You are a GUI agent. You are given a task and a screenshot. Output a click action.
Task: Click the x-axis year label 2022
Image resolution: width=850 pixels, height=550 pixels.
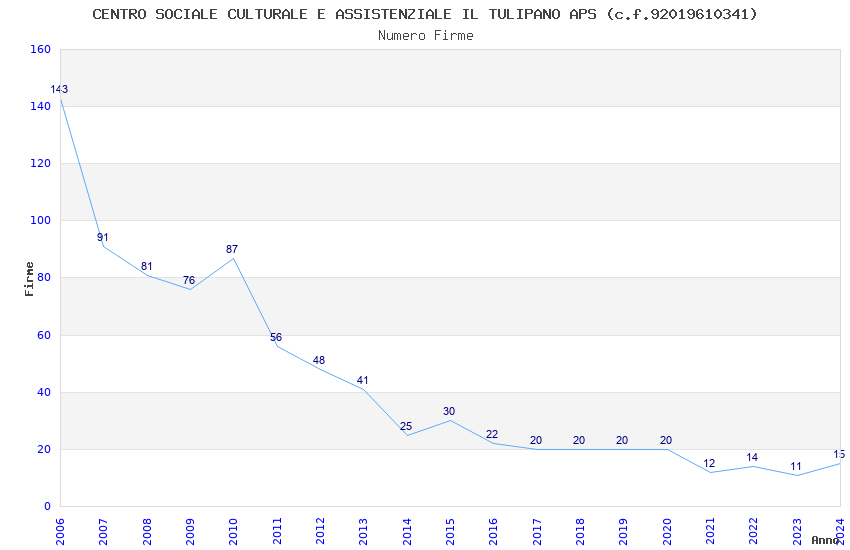tap(754, 532)
